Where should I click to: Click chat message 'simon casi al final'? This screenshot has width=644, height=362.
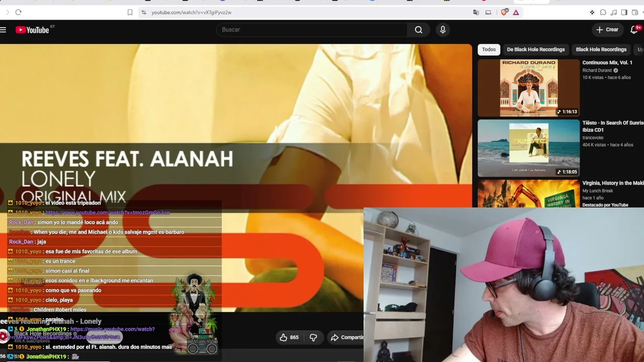[67, 271]
